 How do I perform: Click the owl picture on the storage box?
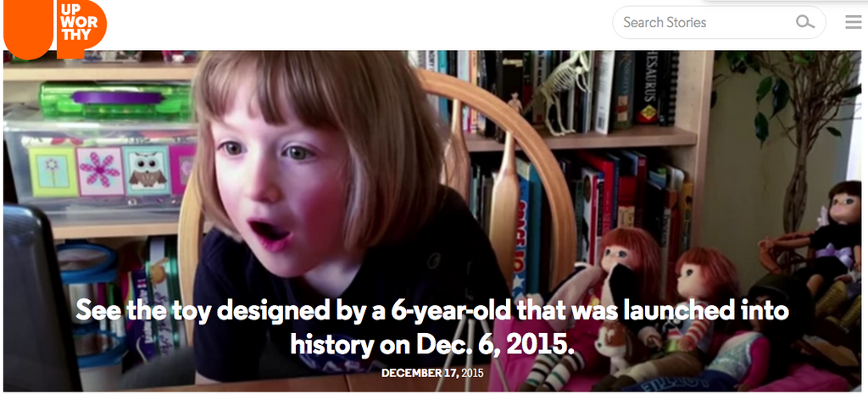tap(146, 170)
